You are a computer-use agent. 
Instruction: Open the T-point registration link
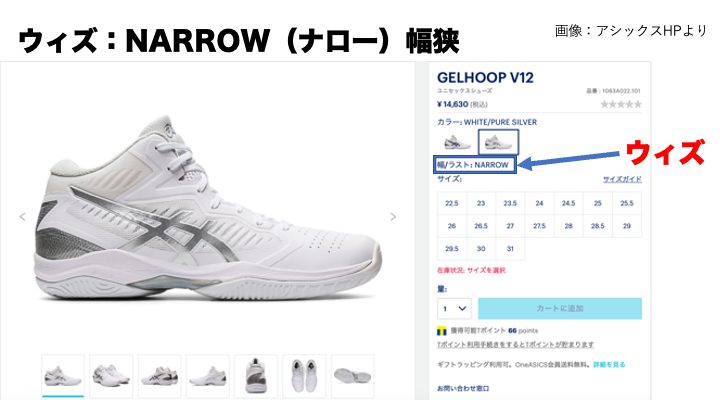click(515, 344)
